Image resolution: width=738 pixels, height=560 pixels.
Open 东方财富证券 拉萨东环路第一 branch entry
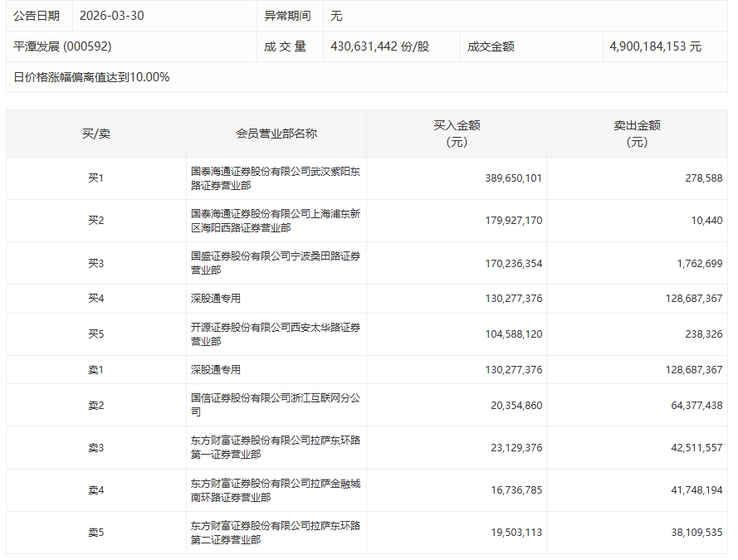click(276, 448)
